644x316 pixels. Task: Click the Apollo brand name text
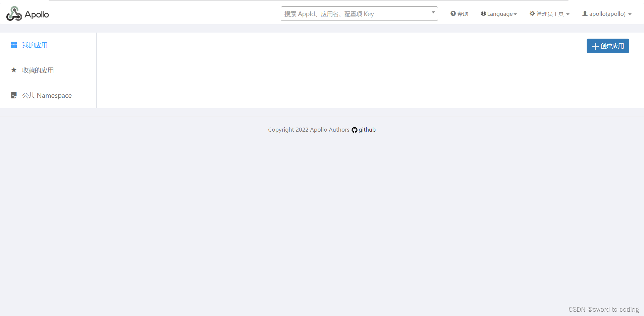[37, 14]
